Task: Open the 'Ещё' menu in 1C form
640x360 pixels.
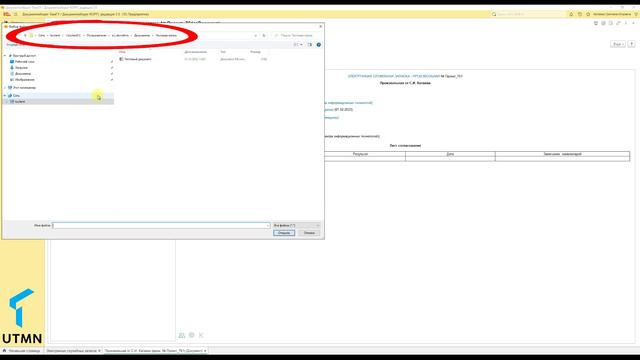Action: (x=618, y=44)
